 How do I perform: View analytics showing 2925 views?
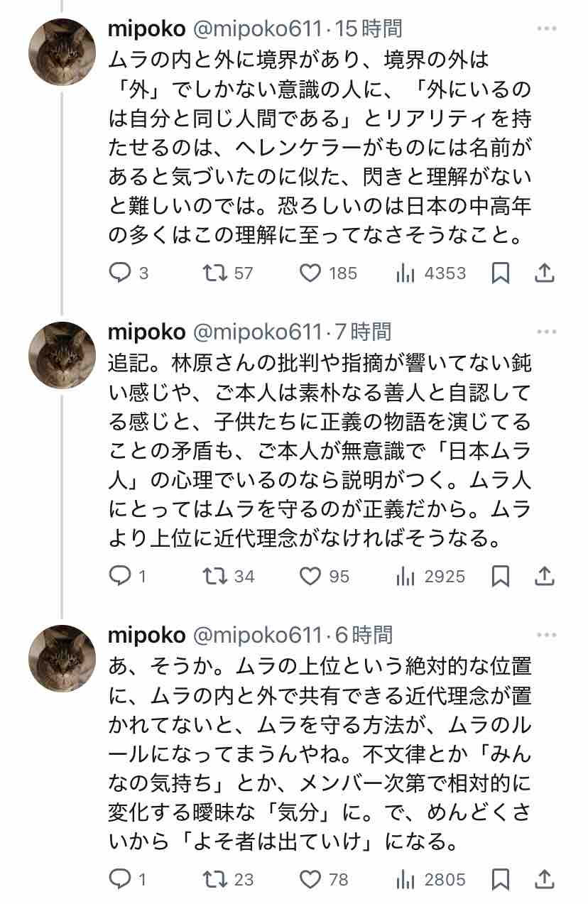click(x=405, y=576)
